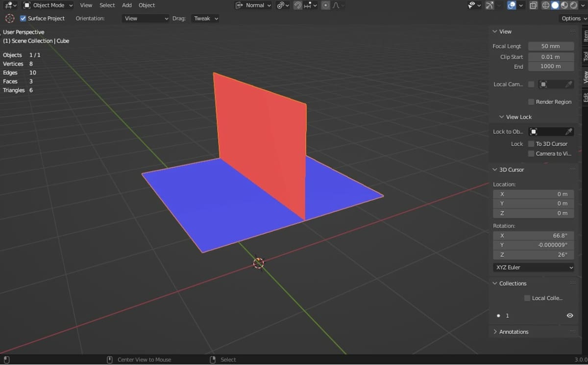588x365 pixels.
Task: Hide collection 1 with eye icon
Action: 570,315
